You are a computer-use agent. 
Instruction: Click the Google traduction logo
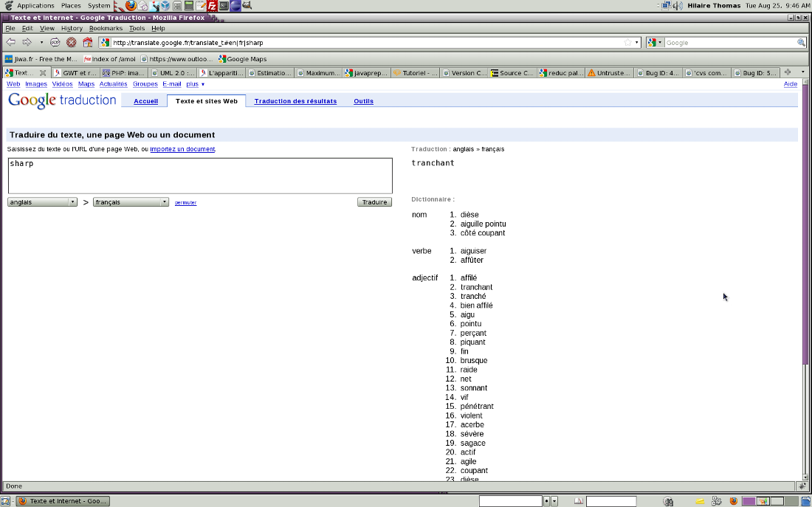click(62, 100)
